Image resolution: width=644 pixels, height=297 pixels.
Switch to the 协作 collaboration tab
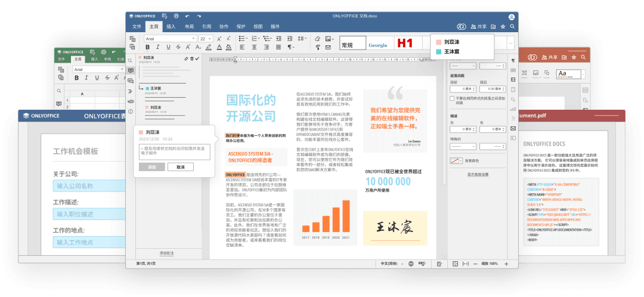point(224,26)
